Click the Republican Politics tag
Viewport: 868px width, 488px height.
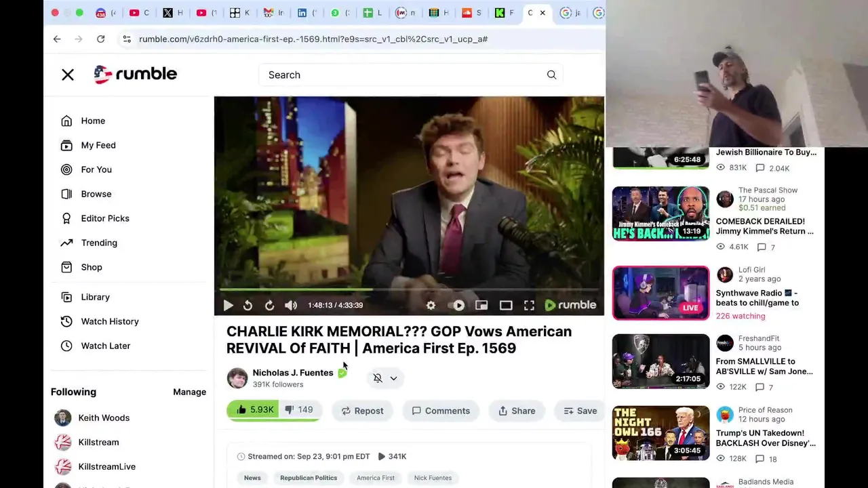[309, 478]
